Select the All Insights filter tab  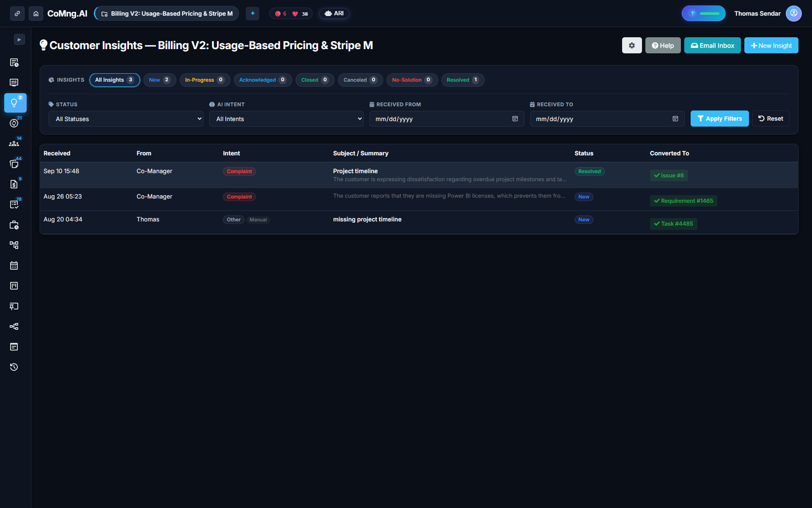[115, 80]
